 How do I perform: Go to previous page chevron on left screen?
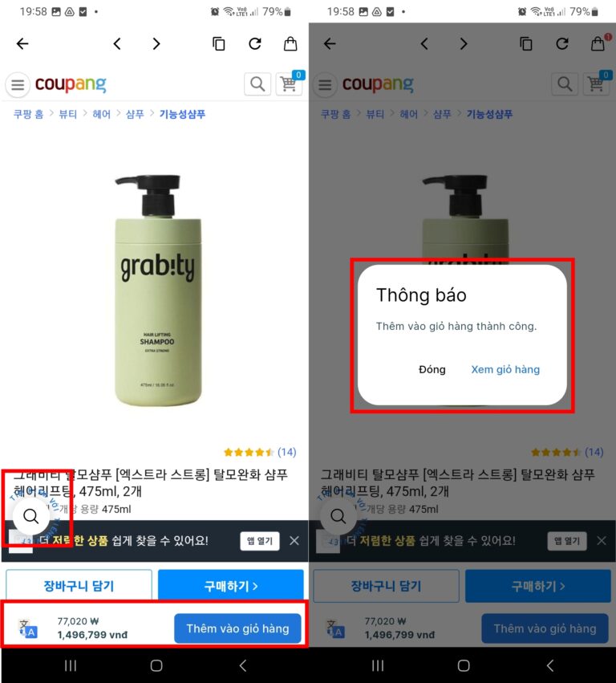click(x=117, y=43)
